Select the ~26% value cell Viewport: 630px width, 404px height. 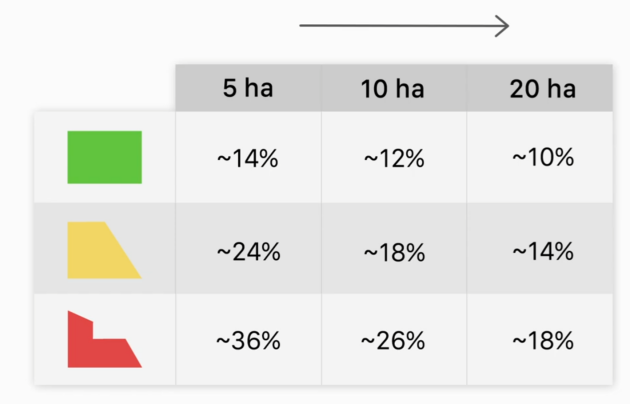(x=393, y=341)
